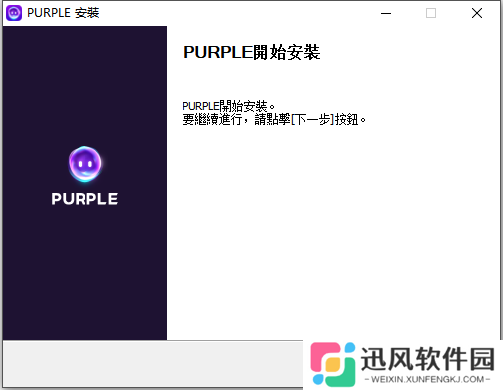The image size is (503, 390).
Task: Close the PURPLE 安裝 installer window
Action: (477, 13)
